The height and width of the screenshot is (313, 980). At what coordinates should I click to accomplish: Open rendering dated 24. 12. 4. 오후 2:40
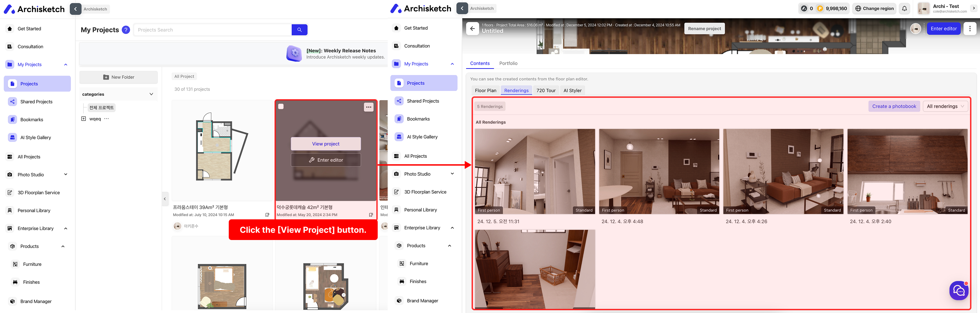(x=907, y=171)
